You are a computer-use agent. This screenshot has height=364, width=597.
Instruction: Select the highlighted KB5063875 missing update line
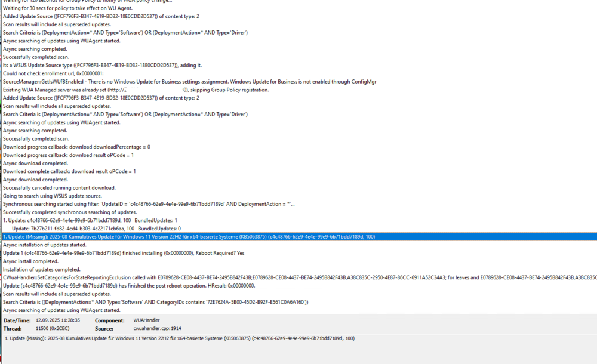299,237
